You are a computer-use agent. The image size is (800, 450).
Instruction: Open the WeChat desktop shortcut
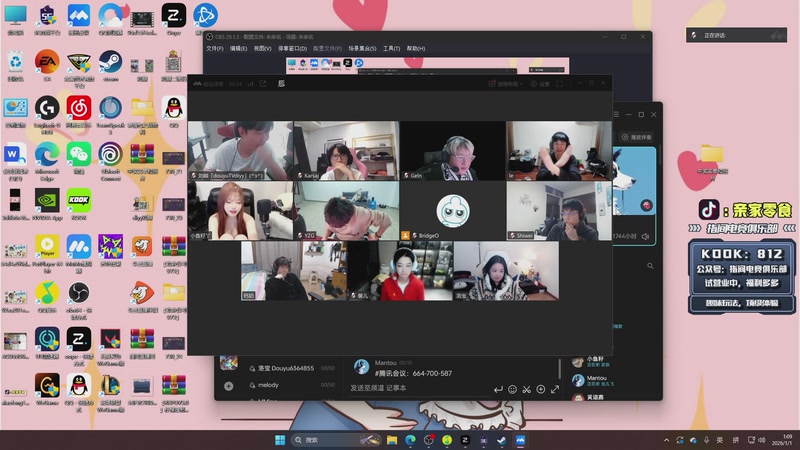79,156
